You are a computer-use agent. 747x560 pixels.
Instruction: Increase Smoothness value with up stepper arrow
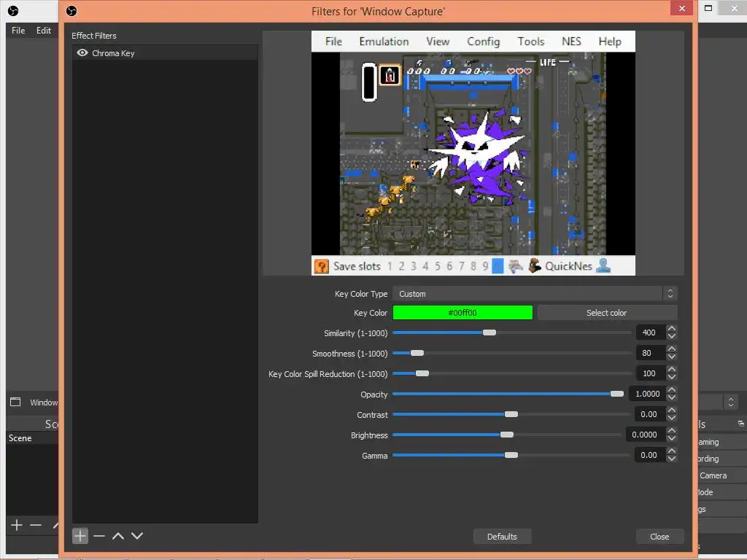[672, 349]
